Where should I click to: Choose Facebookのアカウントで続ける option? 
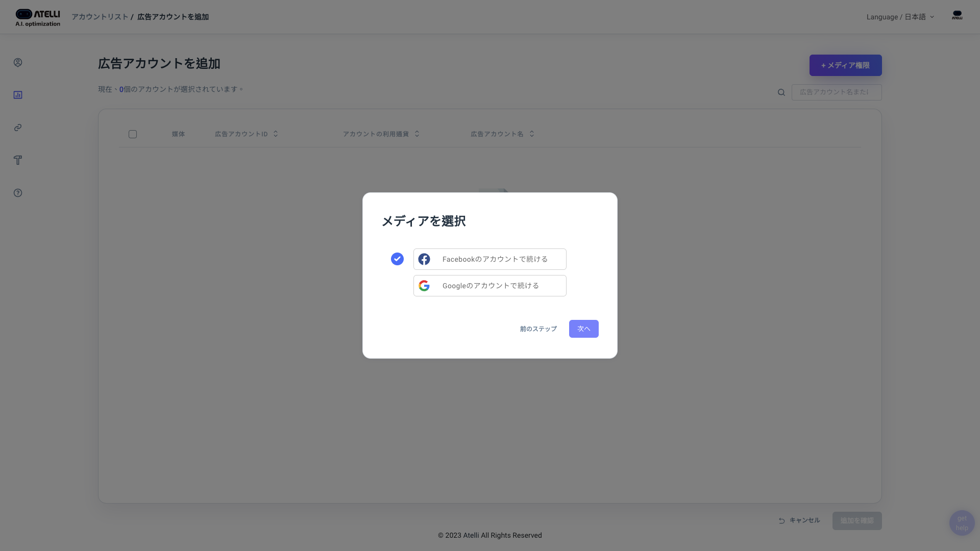[490, 259]
